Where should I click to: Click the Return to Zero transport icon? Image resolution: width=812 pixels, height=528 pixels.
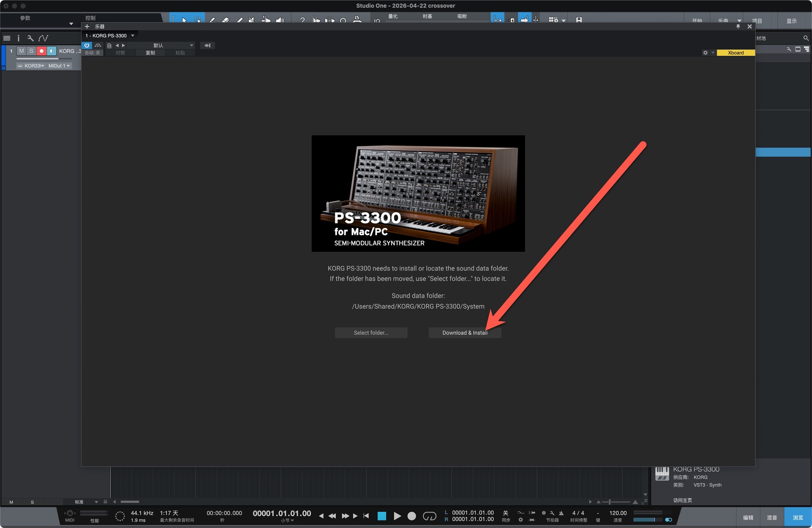[x=366, y=516]
